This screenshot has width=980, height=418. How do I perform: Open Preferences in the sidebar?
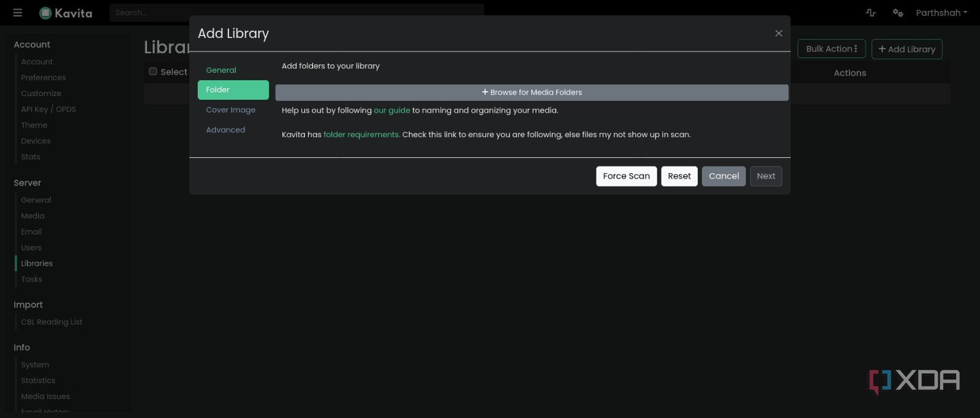[x=43, y=78]
